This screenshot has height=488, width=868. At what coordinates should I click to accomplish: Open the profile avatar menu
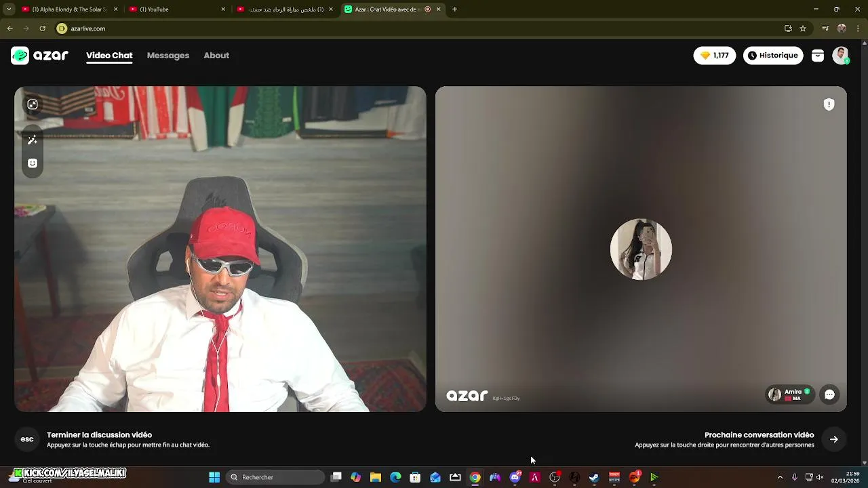point(841,56)
